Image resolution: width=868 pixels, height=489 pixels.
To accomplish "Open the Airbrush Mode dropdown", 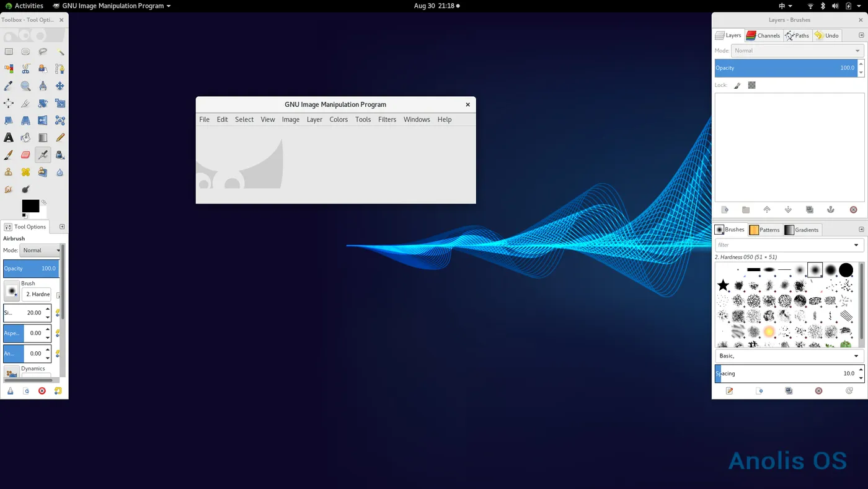I will [41, 250].
